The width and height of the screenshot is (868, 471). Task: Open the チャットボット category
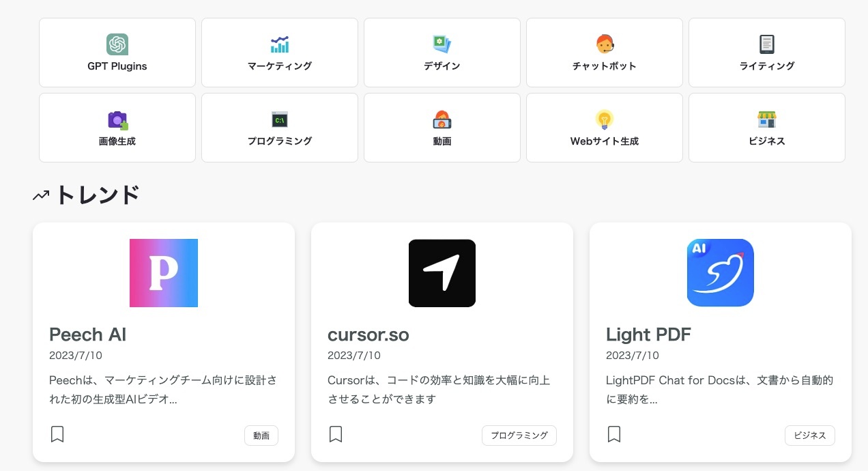point(605,53)
